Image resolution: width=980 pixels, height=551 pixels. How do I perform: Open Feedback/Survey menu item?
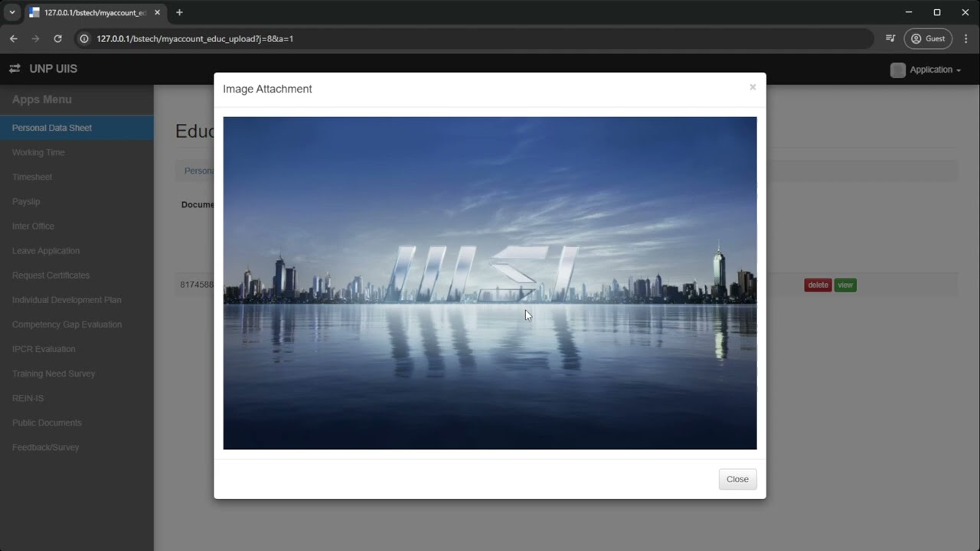coord(77,447)
